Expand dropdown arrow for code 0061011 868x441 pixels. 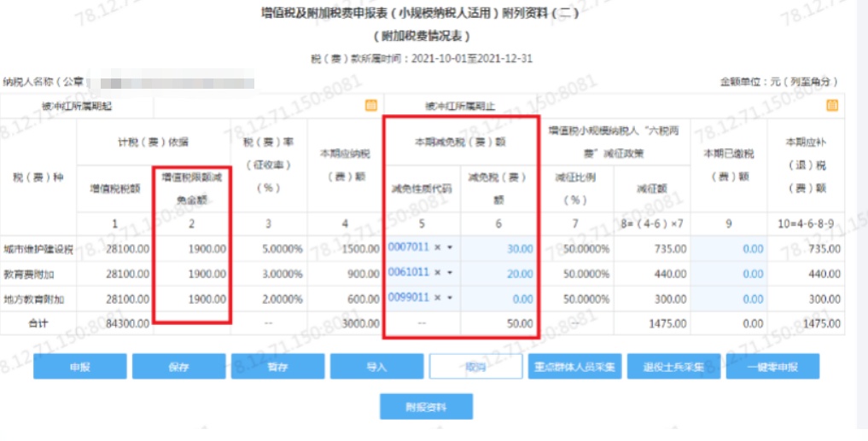pyautogui.click(x=450, y=273)
